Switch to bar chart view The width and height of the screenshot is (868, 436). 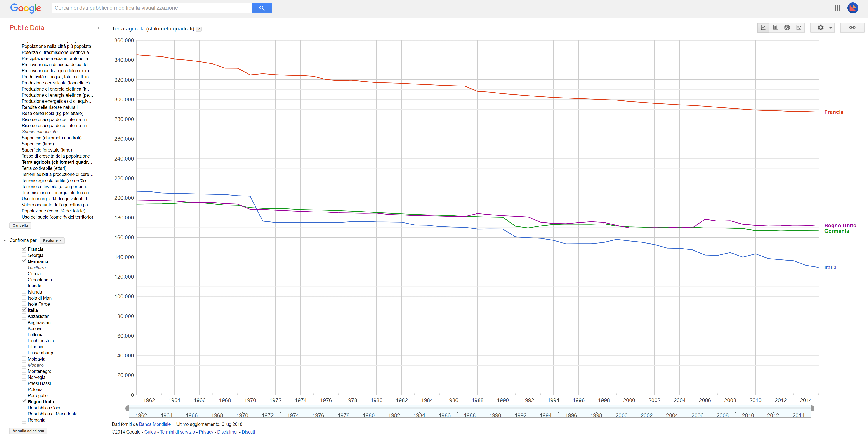pyautogui.click(x=775, y=28)
